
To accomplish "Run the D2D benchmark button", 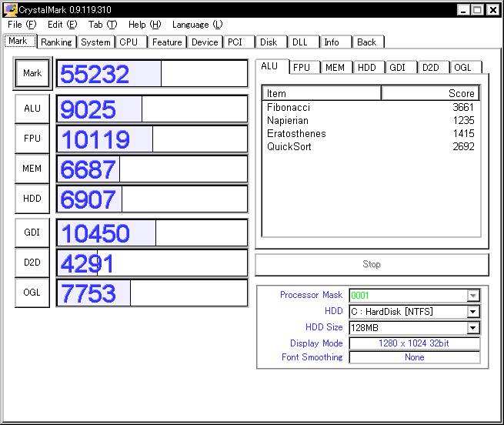I will pyautogui.click(x=32, y=263).
